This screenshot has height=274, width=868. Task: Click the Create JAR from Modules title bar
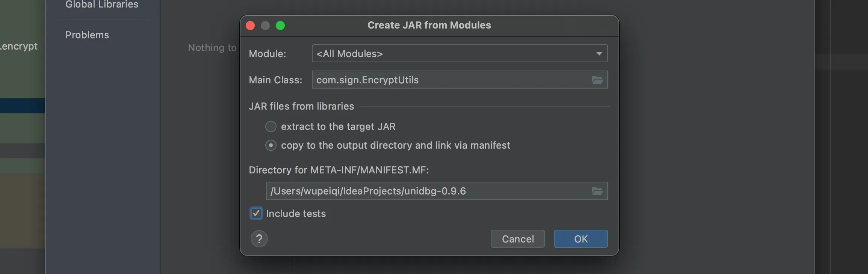(x=429, y=25)
